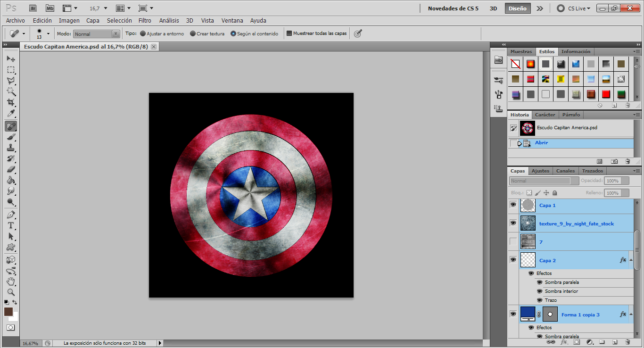Select the Move tool
Viewport: 644px width, 348px height.
coord(11,58)
